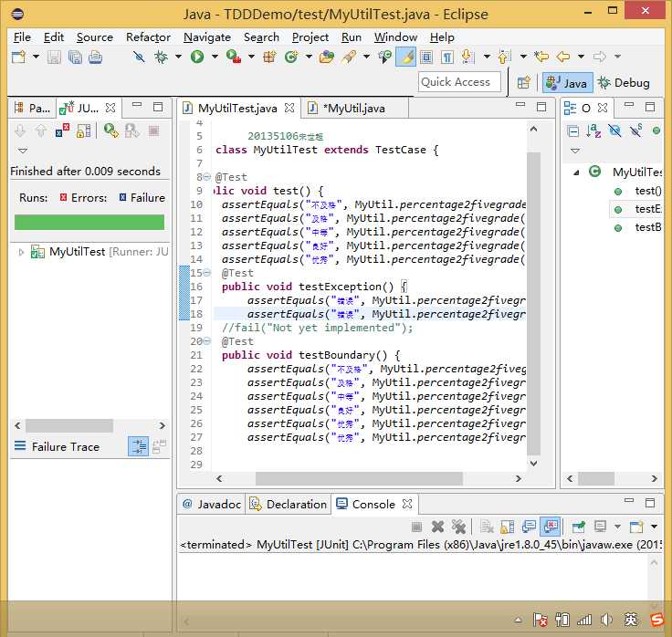This screenshot has height=637, width=672.
Task: Switch to the Java perspective
Action: click(x=567, y=83)
